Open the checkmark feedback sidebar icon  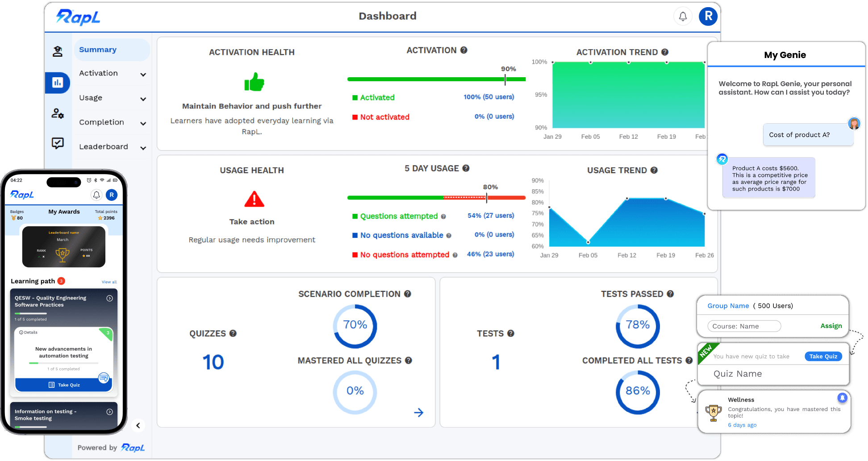(58, 143)
